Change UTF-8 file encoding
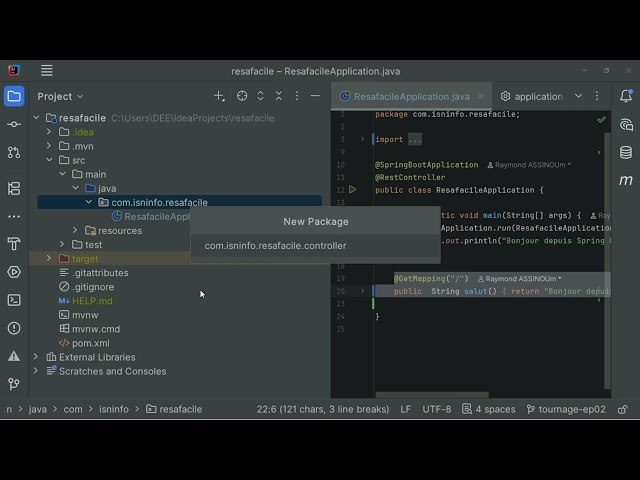The image size is (640, 480). tap(437, 409)
